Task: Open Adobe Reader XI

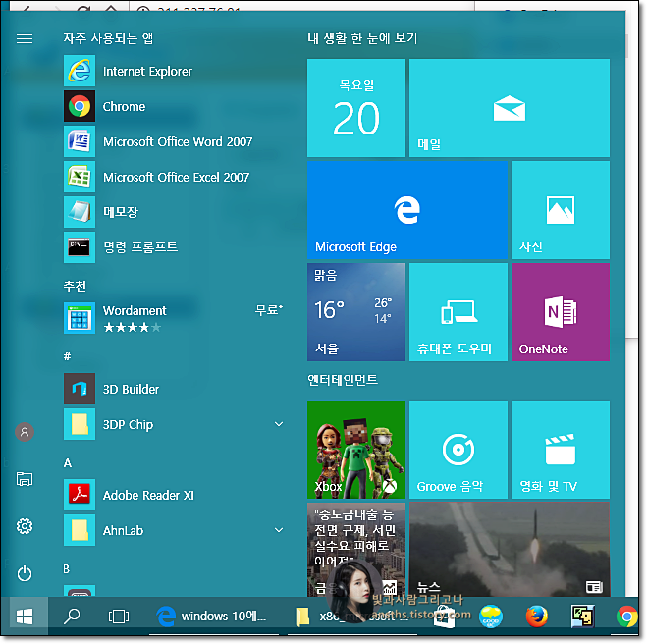Action: (174, 495)
